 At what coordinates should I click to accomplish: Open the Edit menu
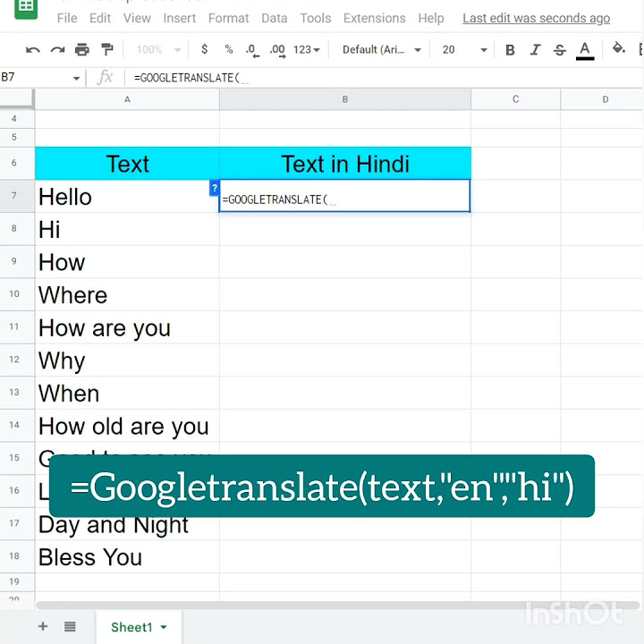point(100,18)
